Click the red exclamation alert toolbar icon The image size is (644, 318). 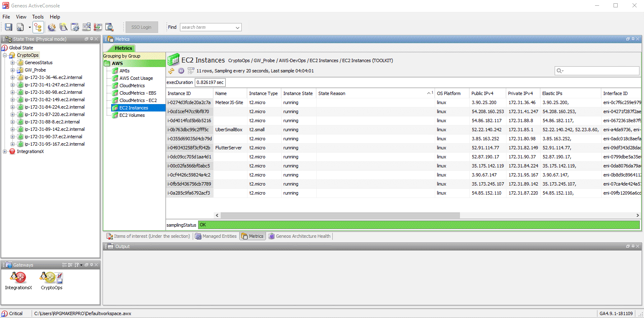98,27
